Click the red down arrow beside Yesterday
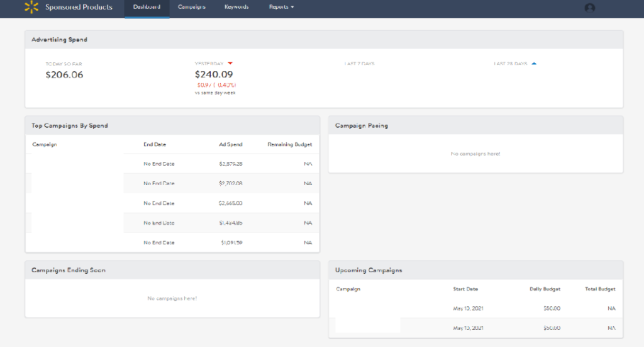Viewport: 644px width, 347px height. coord(230,64)
